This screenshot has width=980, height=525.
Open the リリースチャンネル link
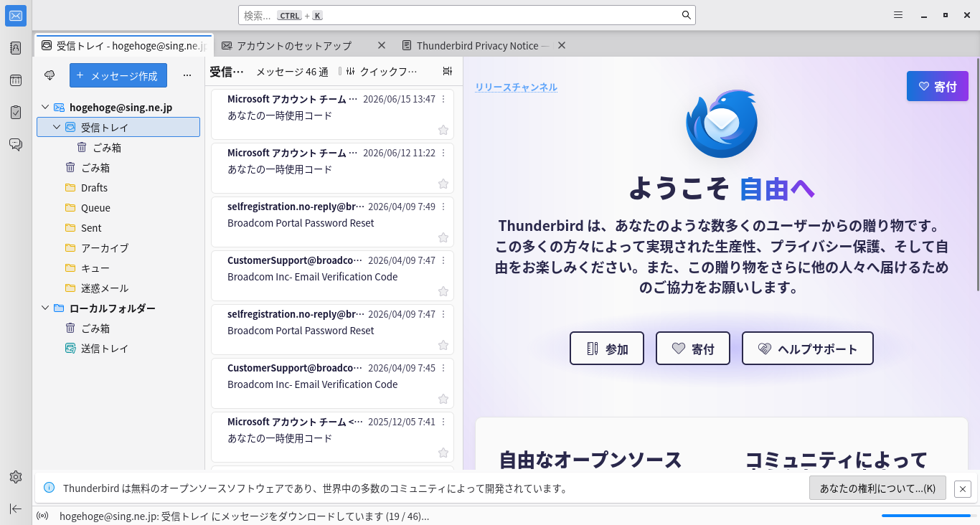click(x=516, y=87)
